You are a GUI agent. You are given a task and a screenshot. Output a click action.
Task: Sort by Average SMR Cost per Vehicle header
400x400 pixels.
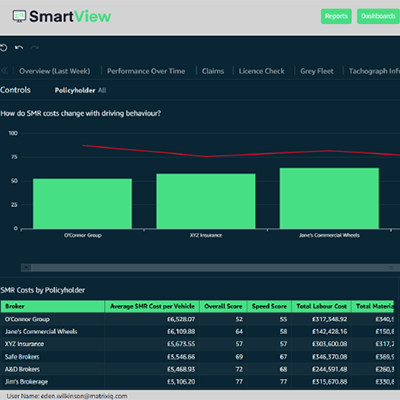[x=152, y=306]
